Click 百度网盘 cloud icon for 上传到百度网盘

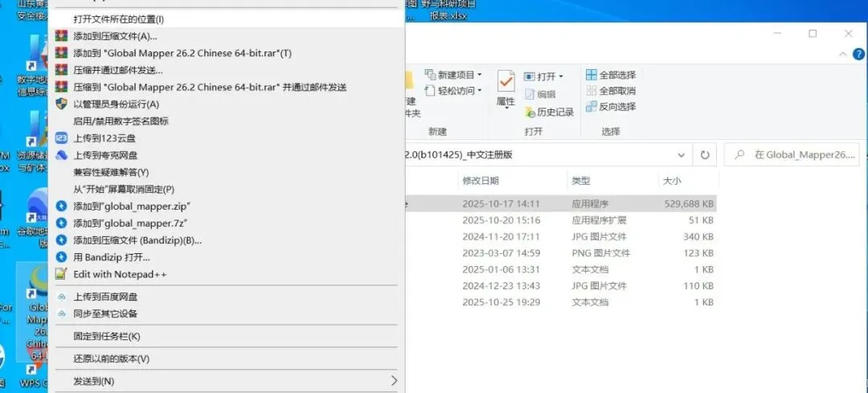click(62, 297)
